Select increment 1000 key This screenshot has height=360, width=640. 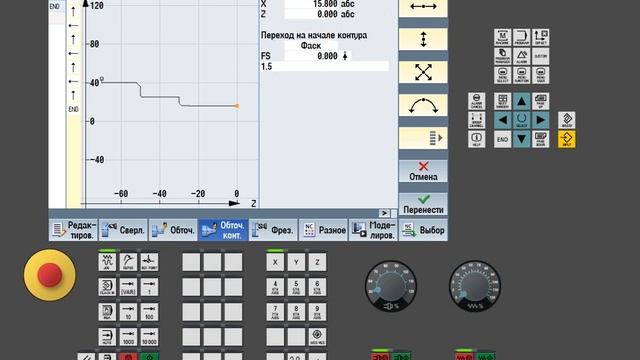point(128,337)
